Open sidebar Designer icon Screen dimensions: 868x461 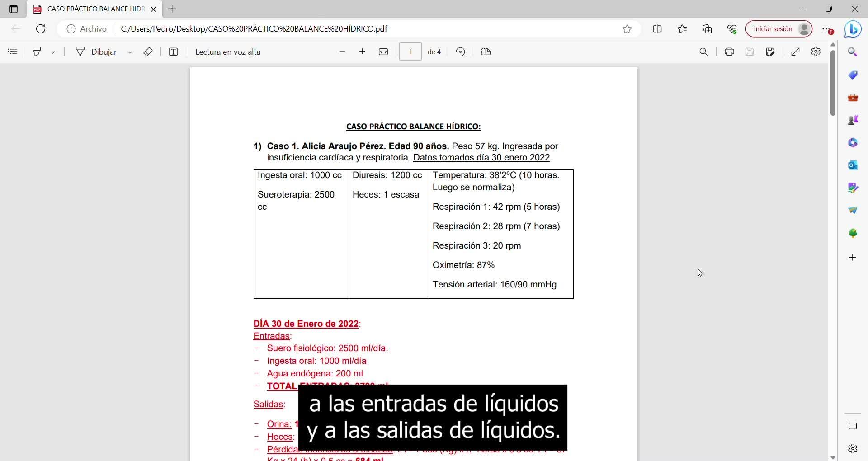[853, 188]
